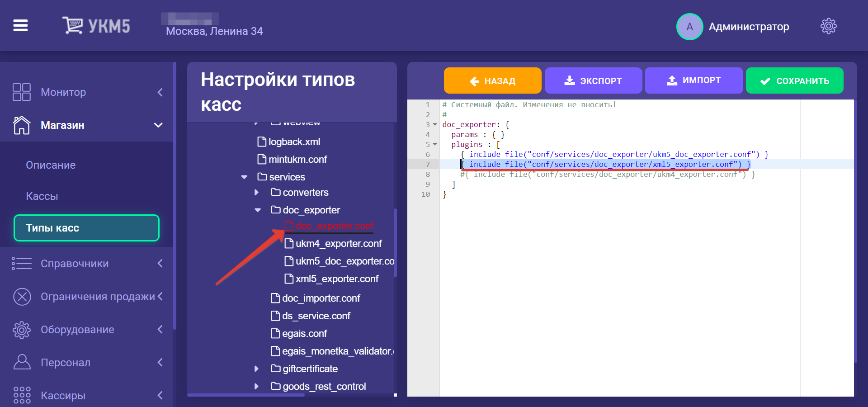Viewport: 868px width, 407px height.
Task: Click the egais.conf file icon
Action: coord(275,334)
